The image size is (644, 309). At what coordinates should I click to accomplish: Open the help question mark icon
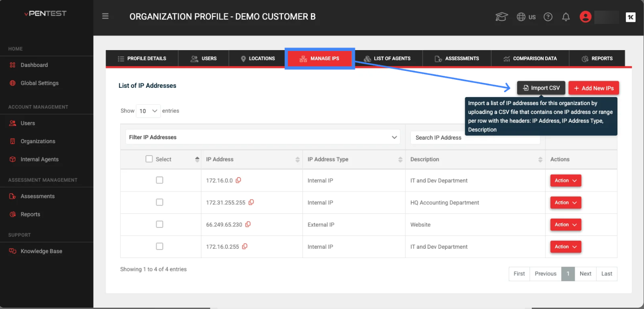(x=548, y=17)
